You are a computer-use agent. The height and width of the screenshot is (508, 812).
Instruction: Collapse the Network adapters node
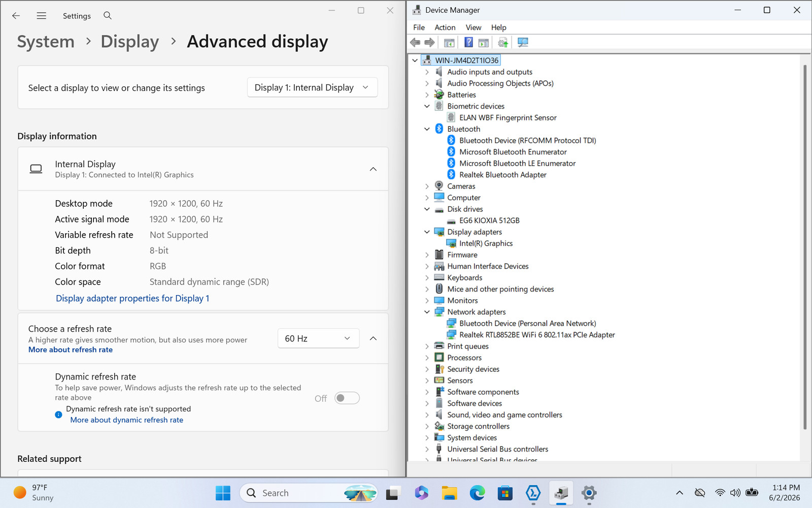pyautogui.click(x=427, y=312)
